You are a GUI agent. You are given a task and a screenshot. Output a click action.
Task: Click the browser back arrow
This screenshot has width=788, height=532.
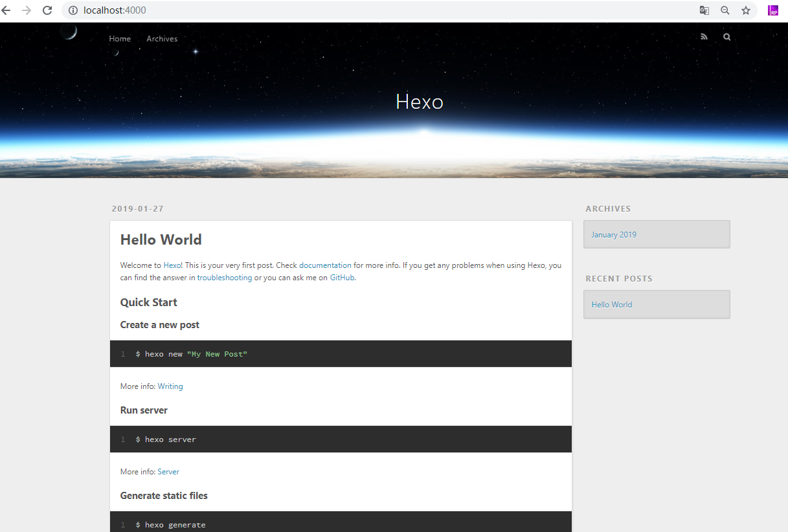click(6, 10)
